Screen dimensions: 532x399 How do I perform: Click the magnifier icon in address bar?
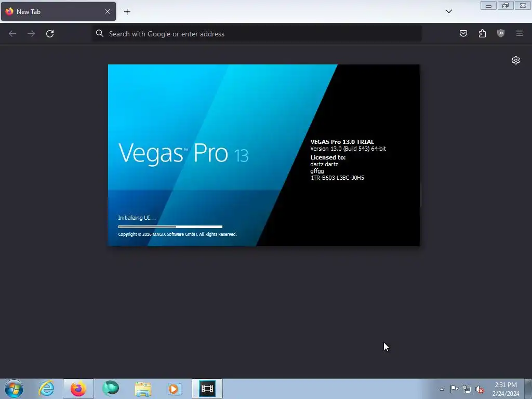(99, 33)
